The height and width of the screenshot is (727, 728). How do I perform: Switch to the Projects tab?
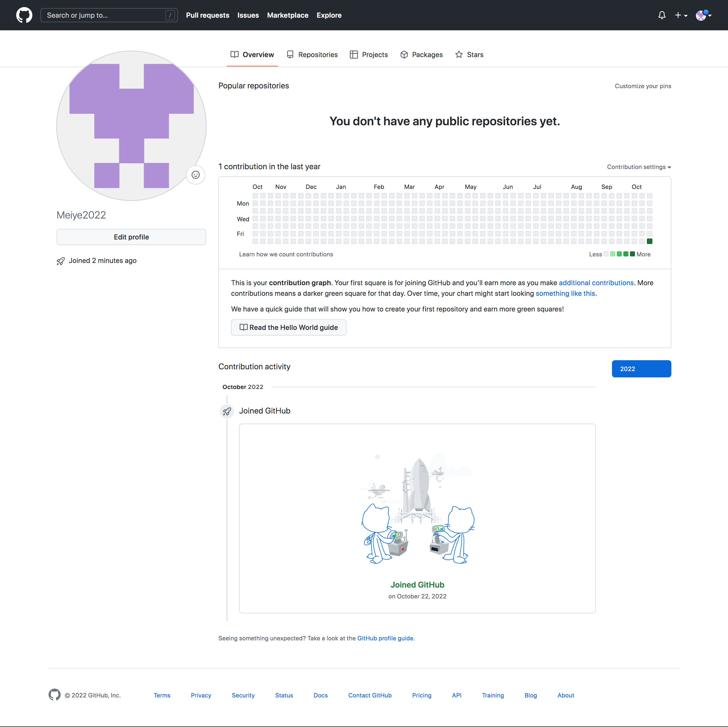pos(369,55)
